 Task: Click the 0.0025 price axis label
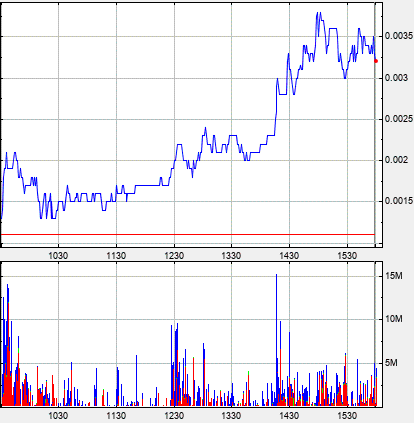tap(399, 119)
